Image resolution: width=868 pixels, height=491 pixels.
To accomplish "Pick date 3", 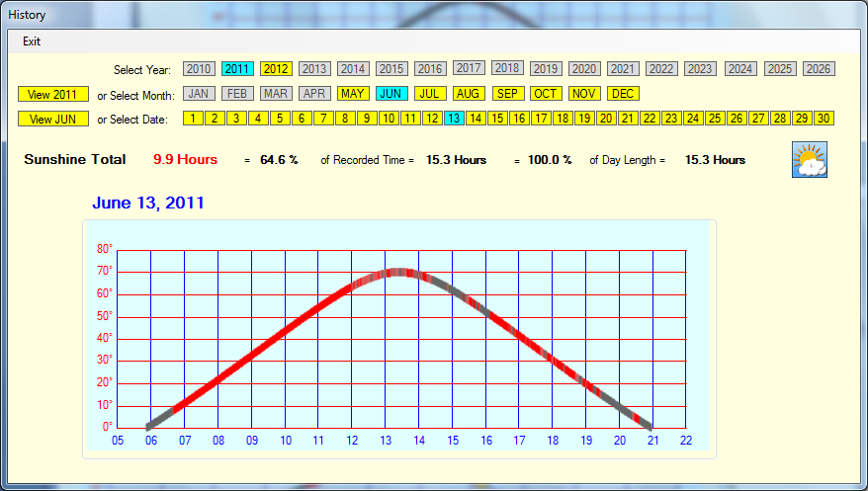I will 236,119.
